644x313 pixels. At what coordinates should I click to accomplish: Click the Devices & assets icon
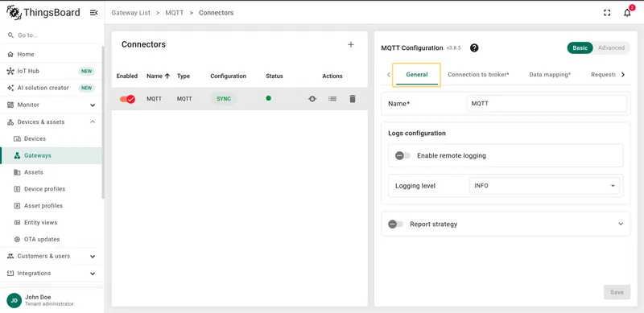coord(10,122)
